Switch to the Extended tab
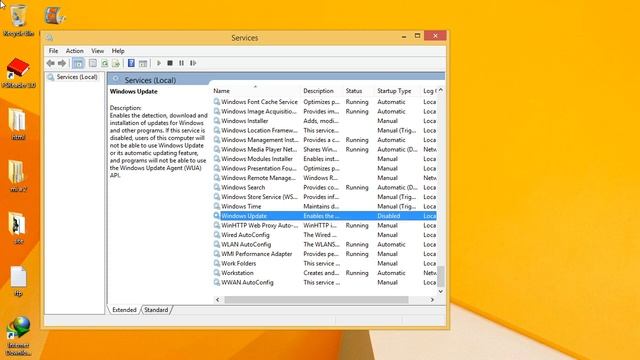The width and height of the screenshot is (640, 360). click(124, 310)
